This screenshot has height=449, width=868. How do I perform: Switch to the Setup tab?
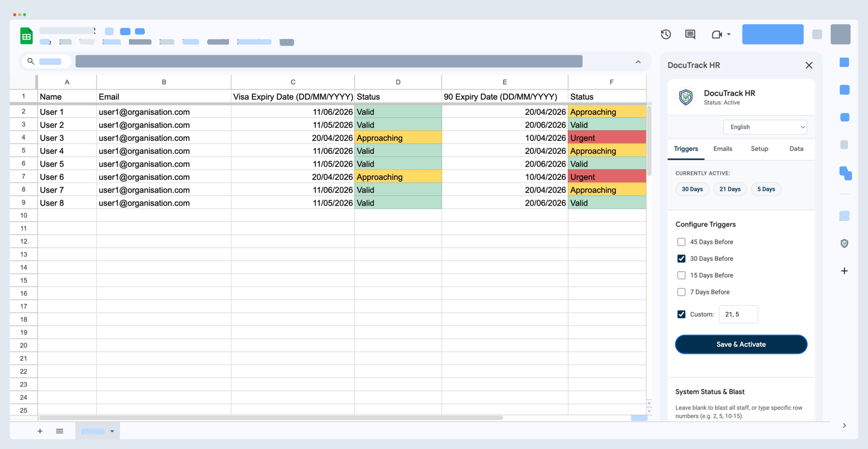tap(759, 149)
